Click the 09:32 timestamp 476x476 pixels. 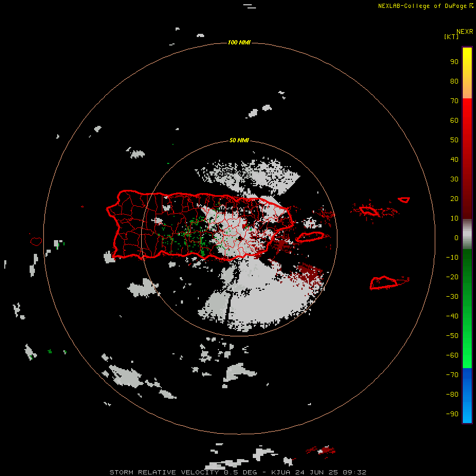355,472
